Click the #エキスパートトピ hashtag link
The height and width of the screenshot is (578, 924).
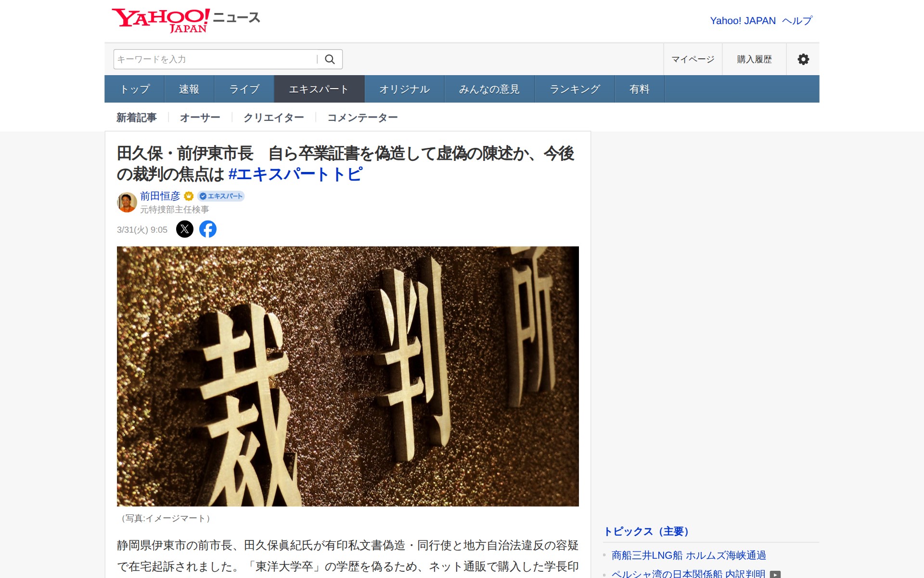coord(295,174)
